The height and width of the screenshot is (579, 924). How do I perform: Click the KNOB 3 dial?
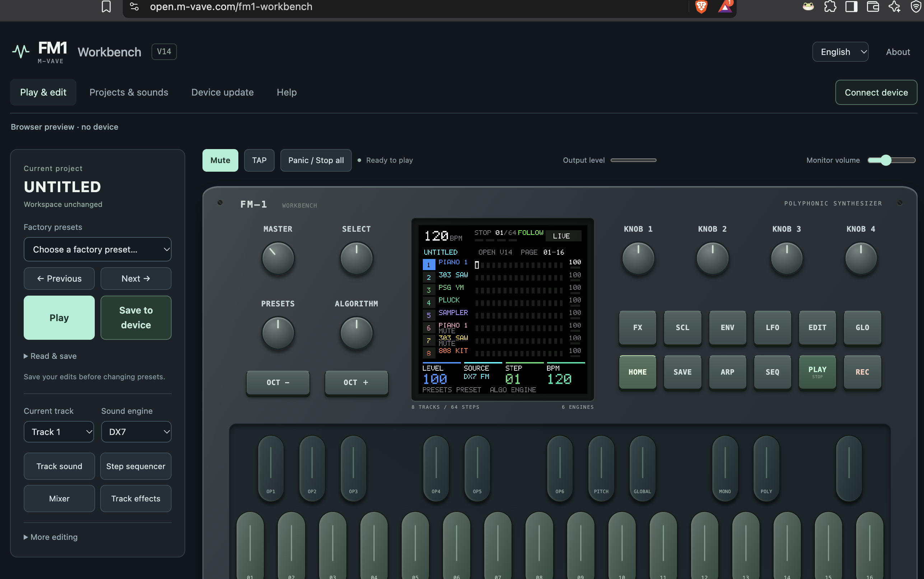point(787,258)
